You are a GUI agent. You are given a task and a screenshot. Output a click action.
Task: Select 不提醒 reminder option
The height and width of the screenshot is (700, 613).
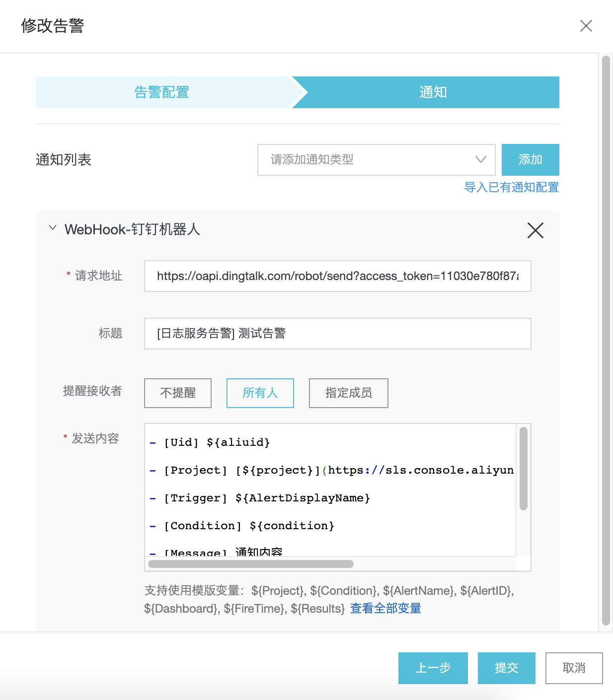click(178, 393)
